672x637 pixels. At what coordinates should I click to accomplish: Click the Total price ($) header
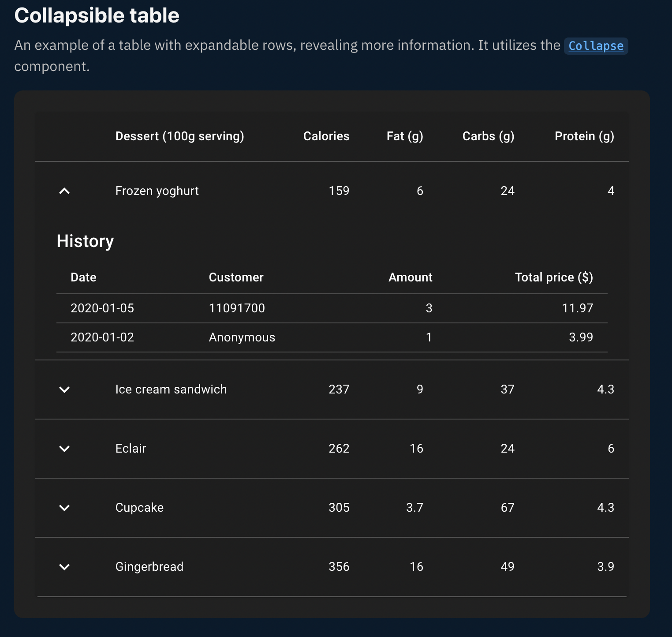[553, 277]
